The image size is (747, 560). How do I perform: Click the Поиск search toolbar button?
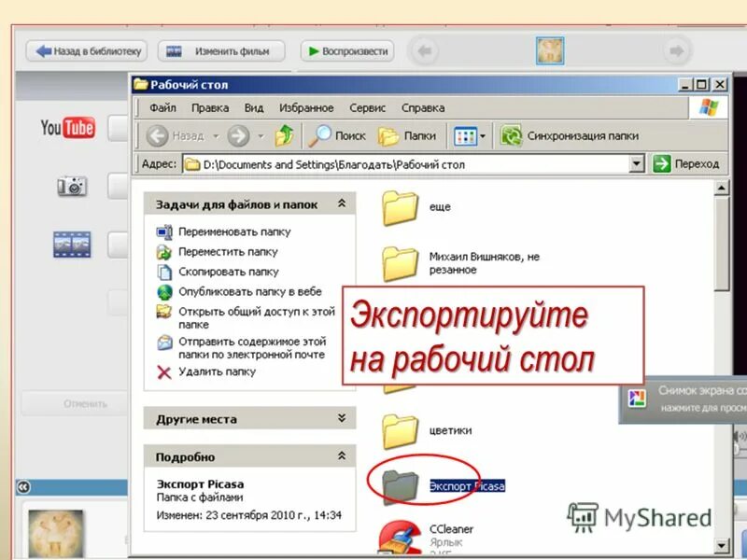(x=337, y=135)
